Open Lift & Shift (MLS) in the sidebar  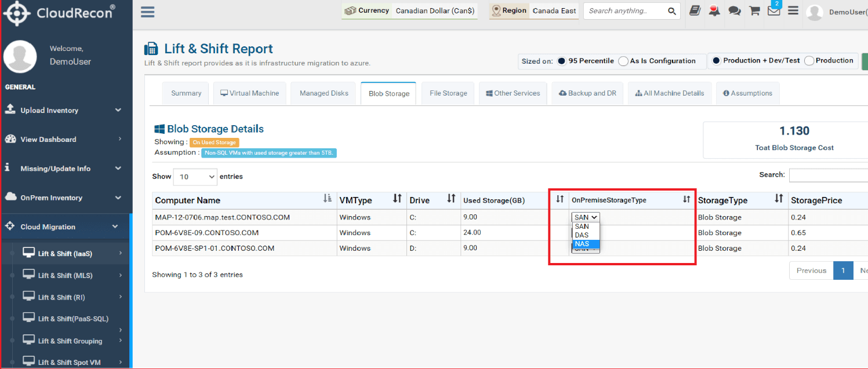(66, 275)
